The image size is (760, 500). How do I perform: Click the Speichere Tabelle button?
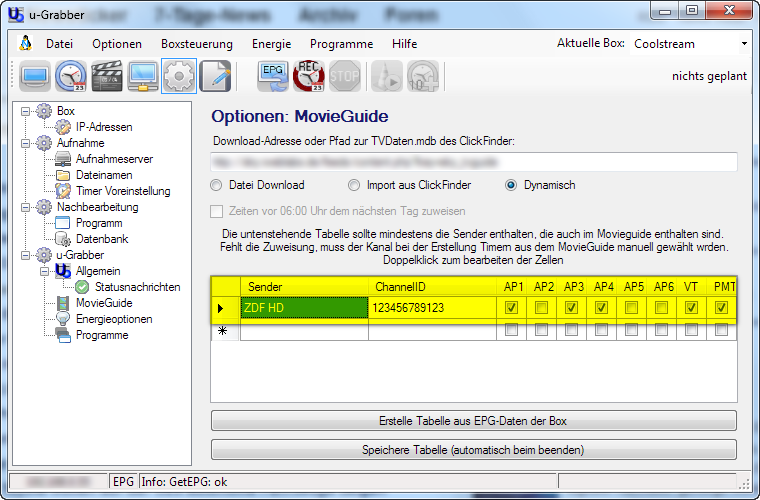473,450
